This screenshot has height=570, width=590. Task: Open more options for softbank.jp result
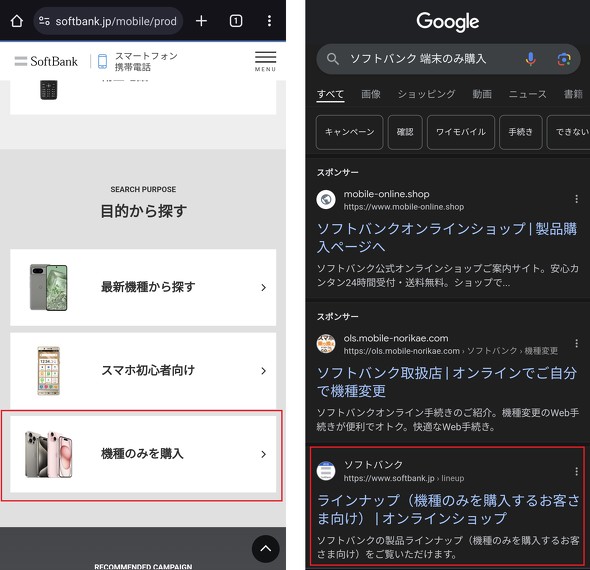click(x=576, y=471)
